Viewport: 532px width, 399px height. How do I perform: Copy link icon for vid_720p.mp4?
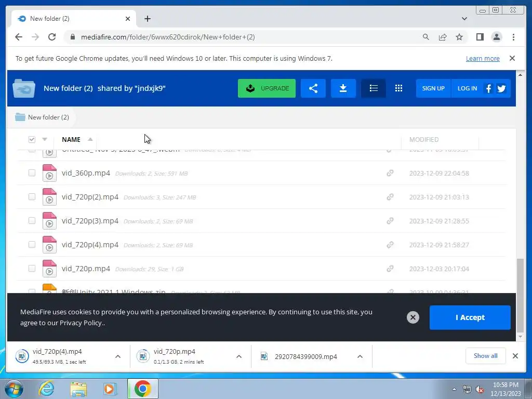click(390, 269)
